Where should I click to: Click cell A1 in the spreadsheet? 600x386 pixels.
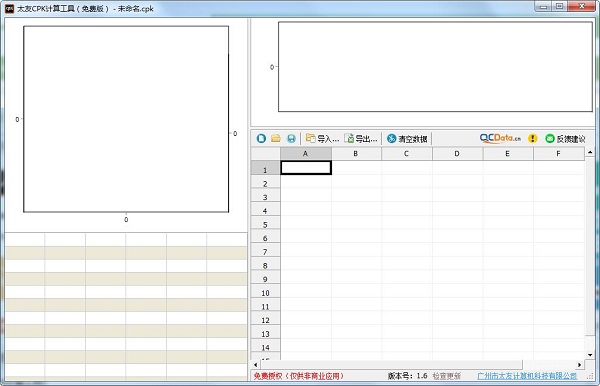click(x=306, y=168)
